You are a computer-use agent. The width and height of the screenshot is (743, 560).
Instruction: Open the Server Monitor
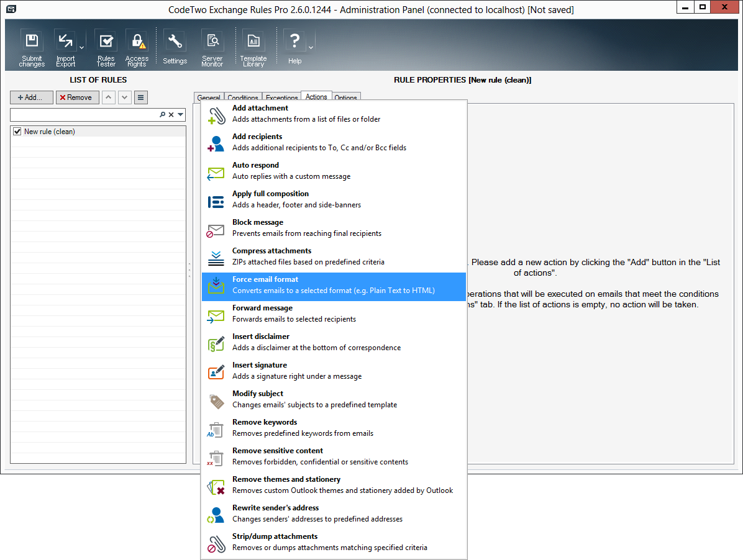[x=212, y=48]
